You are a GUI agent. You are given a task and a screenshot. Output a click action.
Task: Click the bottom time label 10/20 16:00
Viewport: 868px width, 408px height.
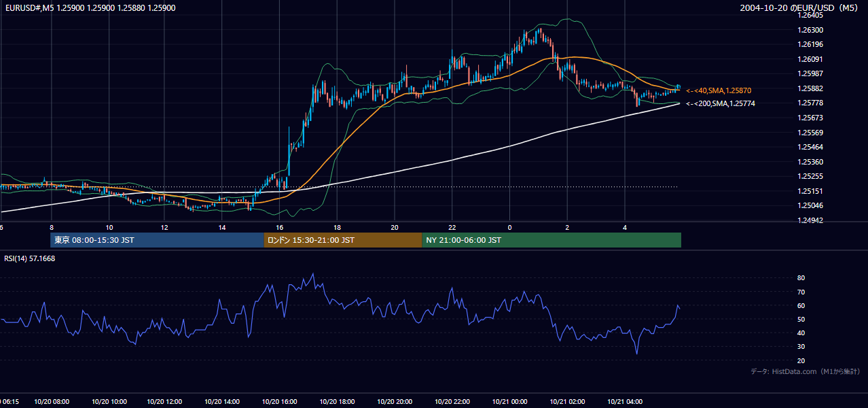280,402
